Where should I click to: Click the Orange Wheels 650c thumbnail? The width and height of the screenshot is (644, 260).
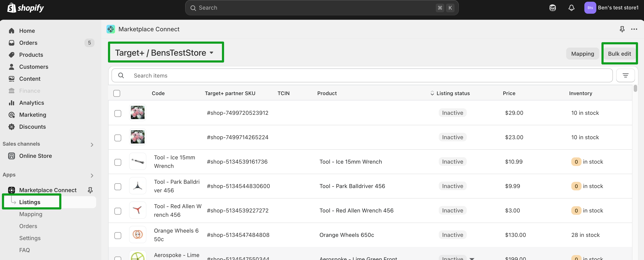pos(137,235)
